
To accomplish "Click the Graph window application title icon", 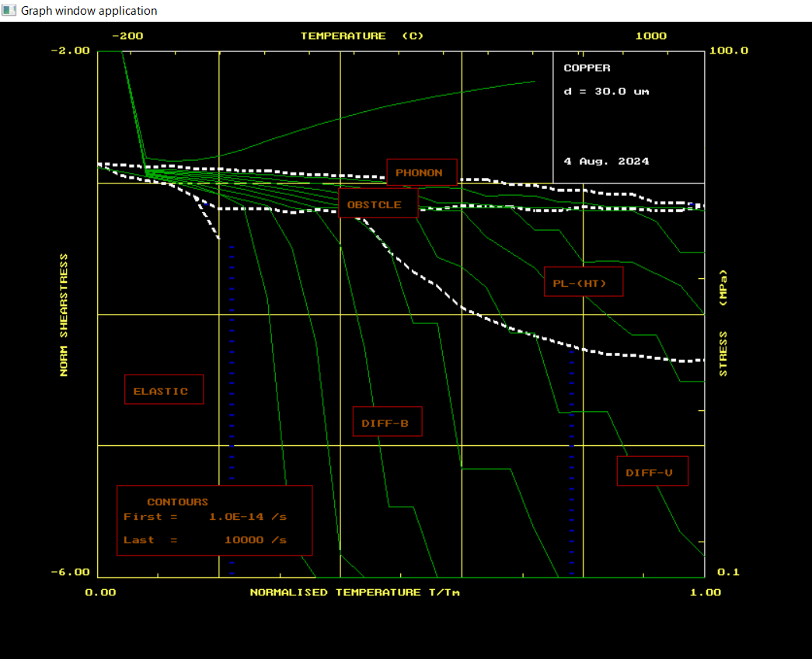I will point(9,10).
